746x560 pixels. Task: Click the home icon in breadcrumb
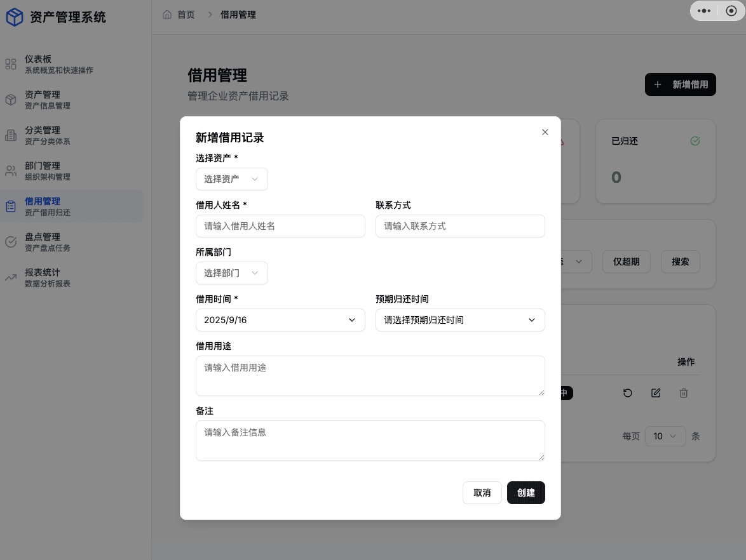[x=167, y=15]
